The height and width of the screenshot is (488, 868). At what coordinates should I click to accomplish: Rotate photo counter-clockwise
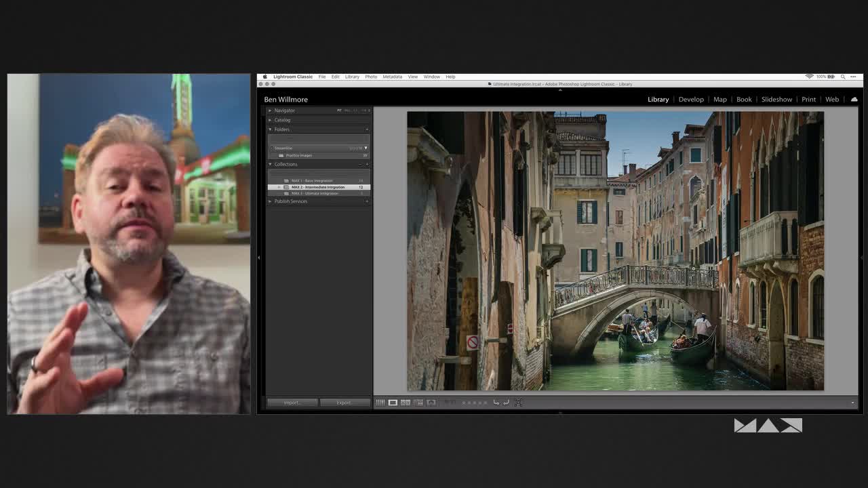point(496,403)
